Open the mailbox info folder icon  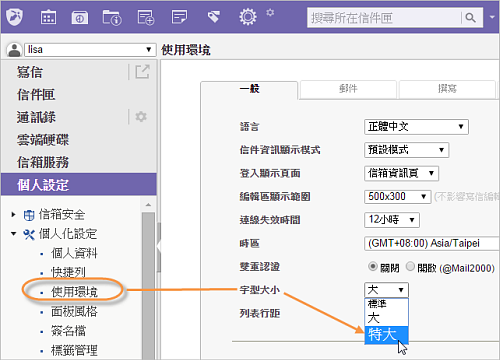[x=80, y=17]
